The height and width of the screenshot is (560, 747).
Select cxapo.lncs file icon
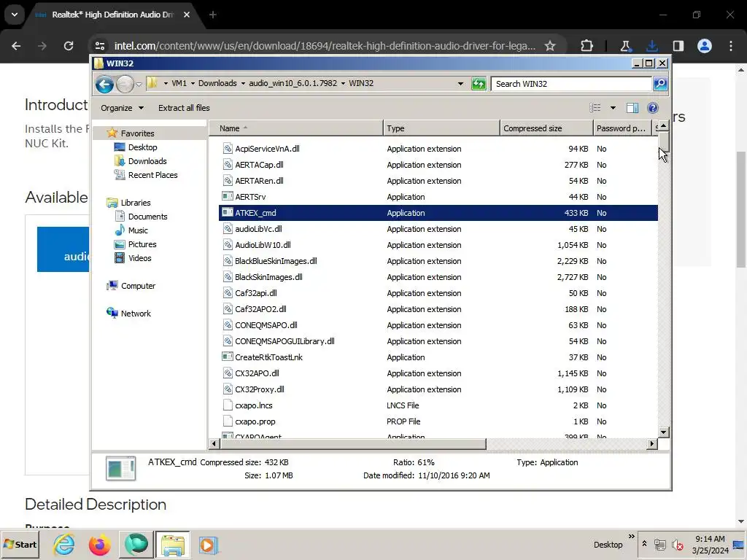click(x=228, y=405)
